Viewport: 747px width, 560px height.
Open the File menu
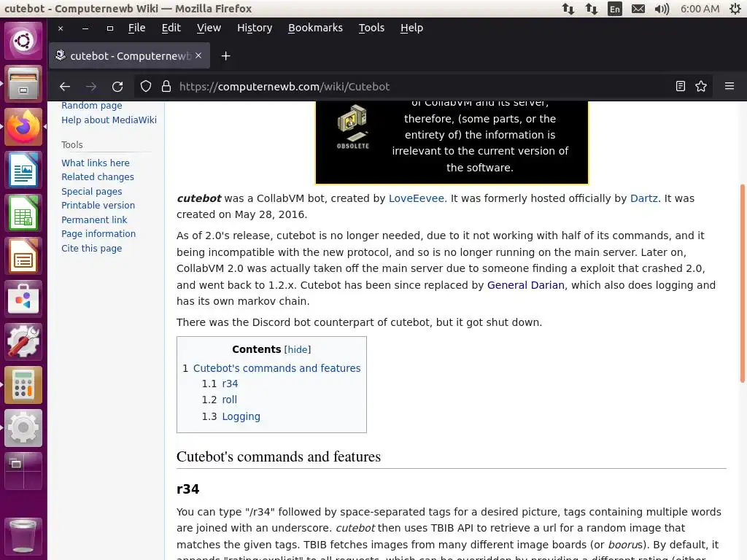click(136, 28)
